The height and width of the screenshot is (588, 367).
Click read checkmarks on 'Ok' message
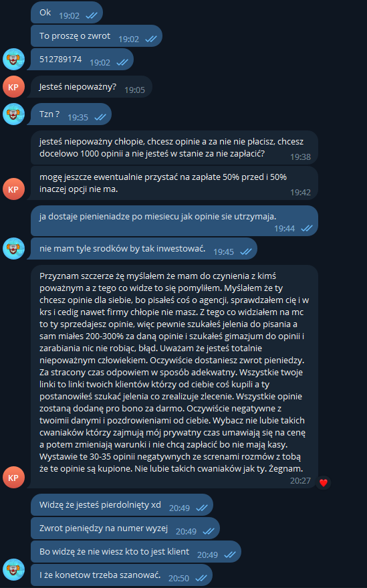tap(92, 16)
